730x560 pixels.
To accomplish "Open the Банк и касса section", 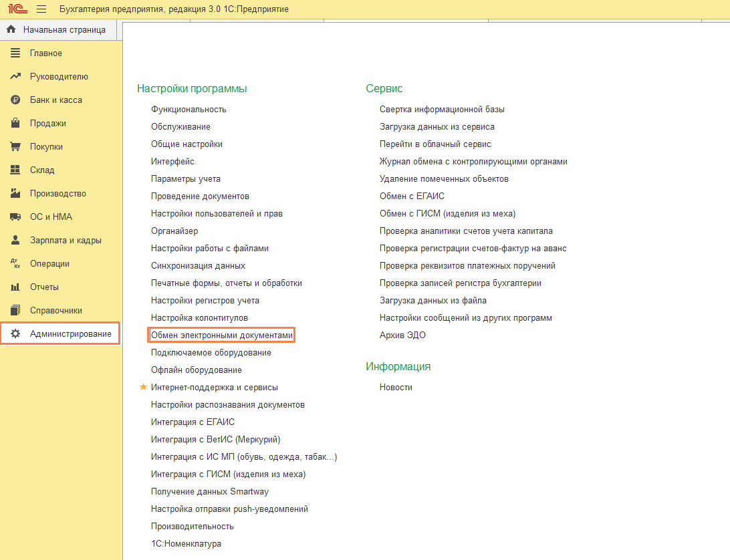I will (x=56, y=100).
